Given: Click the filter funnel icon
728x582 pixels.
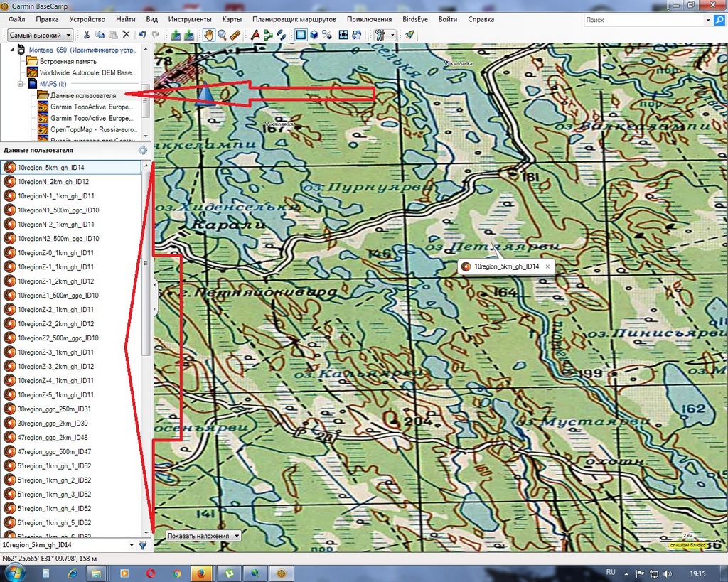Looking at the screenshot, I should point(143,545).
